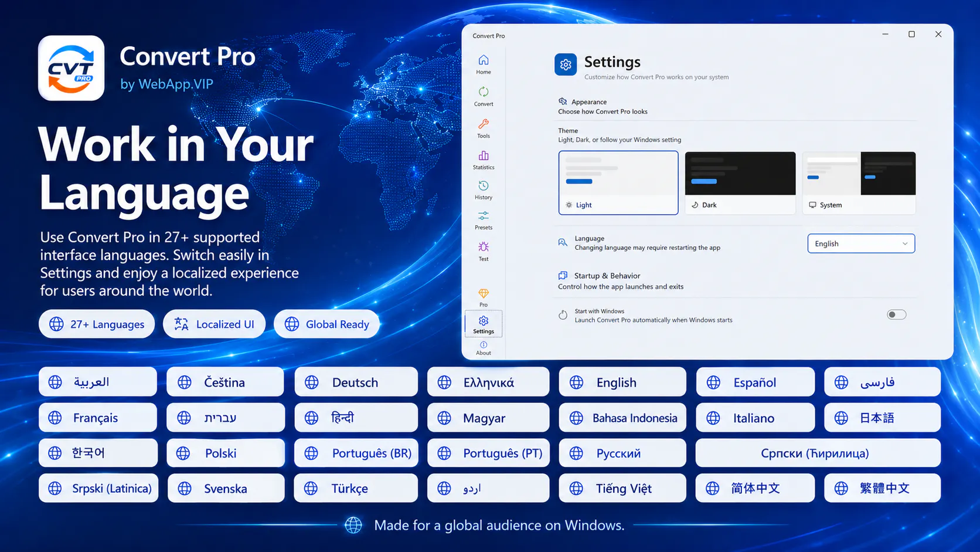Select the English language chip

pos(622,382)
